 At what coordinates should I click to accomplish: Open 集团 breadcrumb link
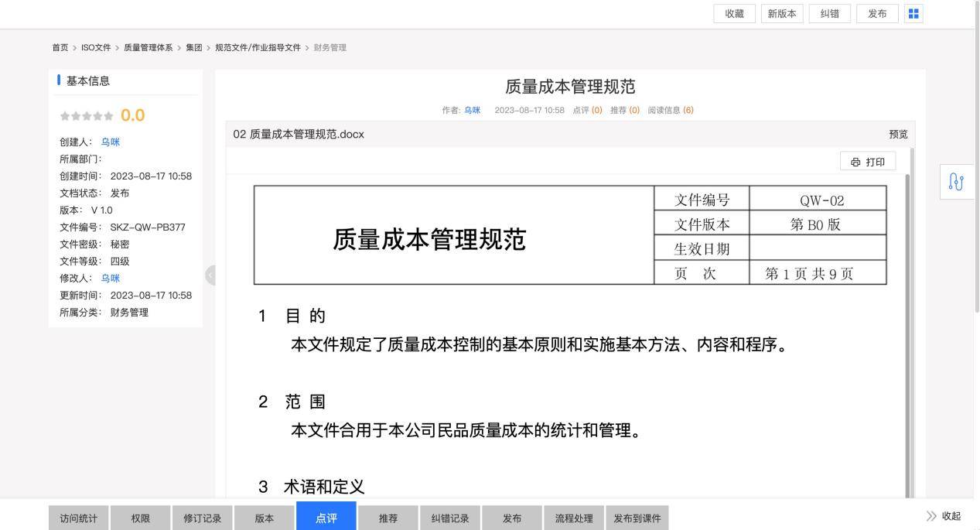[x=193, y=48]
